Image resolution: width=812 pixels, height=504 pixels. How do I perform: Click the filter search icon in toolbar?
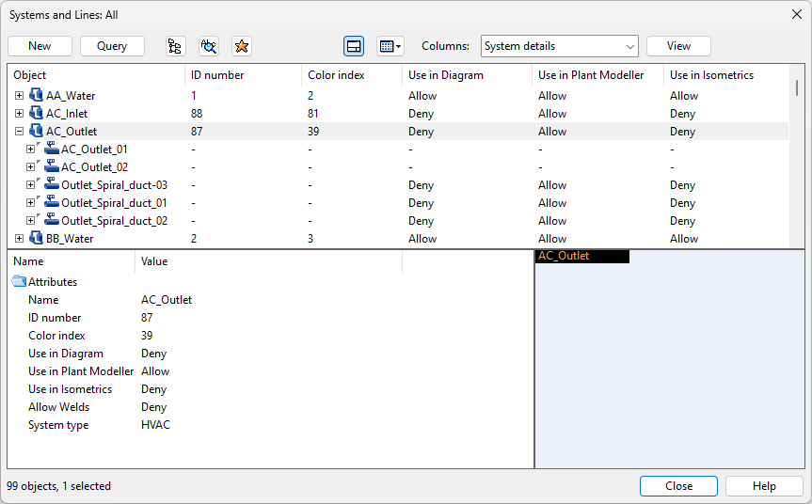pos(209,46)
